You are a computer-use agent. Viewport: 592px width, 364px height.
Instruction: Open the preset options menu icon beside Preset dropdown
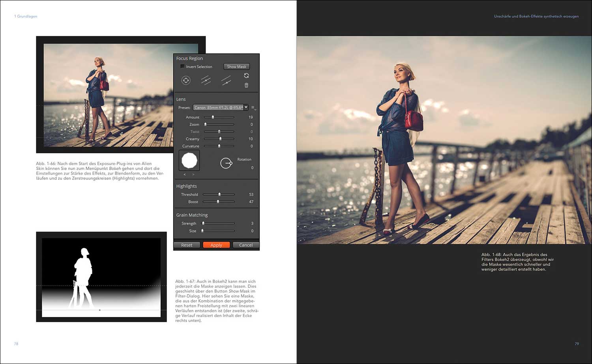(x=253, y=108)
